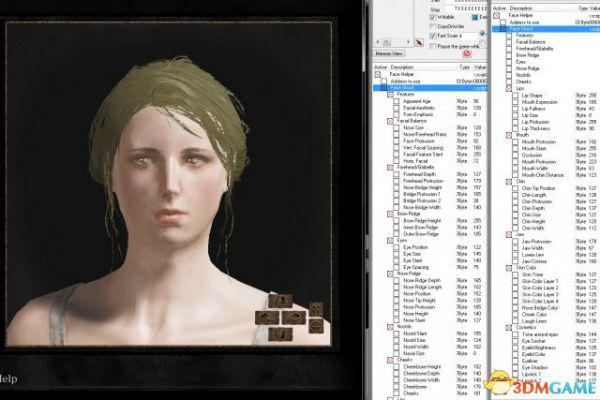
Task: Toggle the Face Helper script in left table
Action: pos(378,74)
